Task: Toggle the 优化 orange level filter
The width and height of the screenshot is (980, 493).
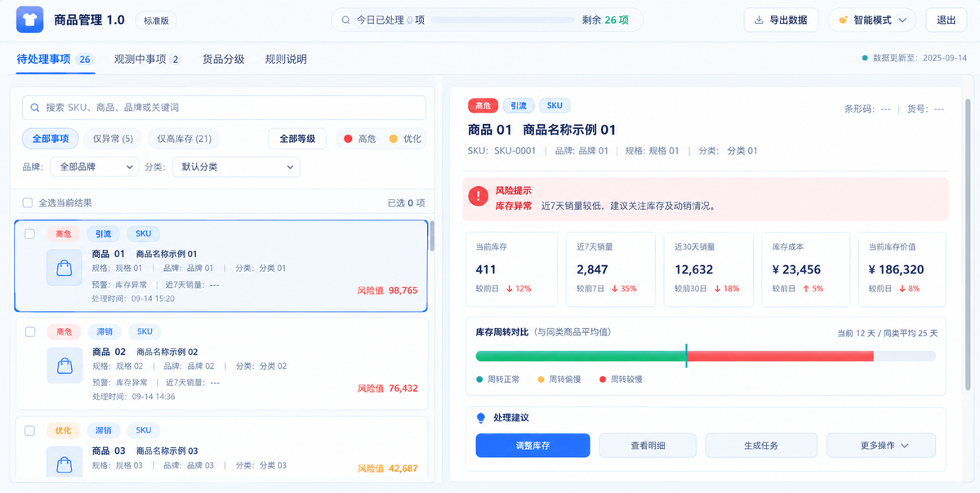Action: 405,139
